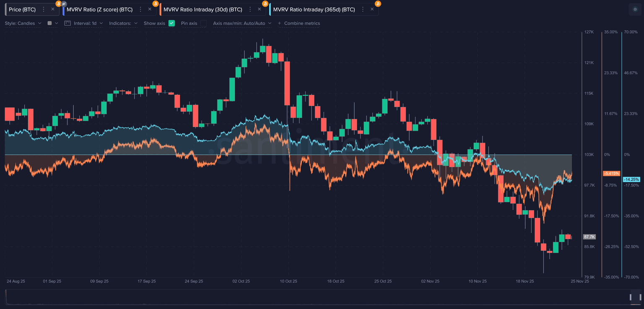This screenshot has width=644, height=309.
Task: Click the round indicator button at top right
Action: click(x=635, y=9)
